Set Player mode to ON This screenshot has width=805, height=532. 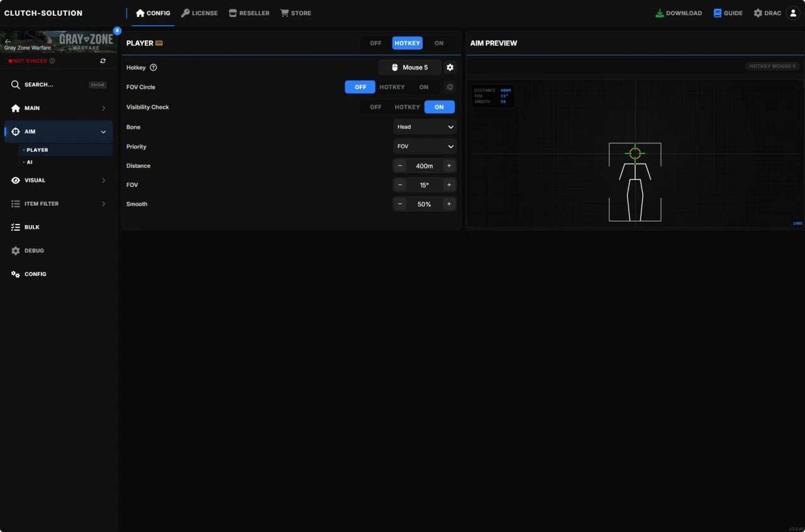[x=439, y=43]
